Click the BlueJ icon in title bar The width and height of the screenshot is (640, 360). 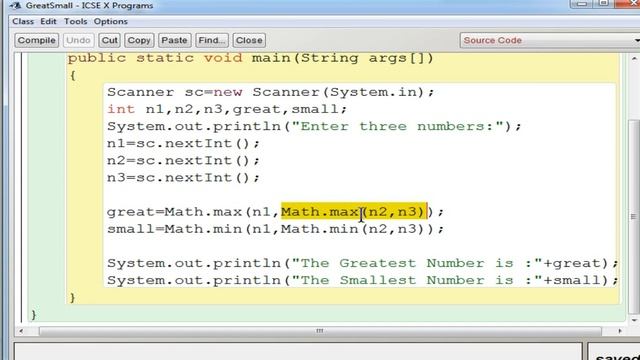point(16,5)
